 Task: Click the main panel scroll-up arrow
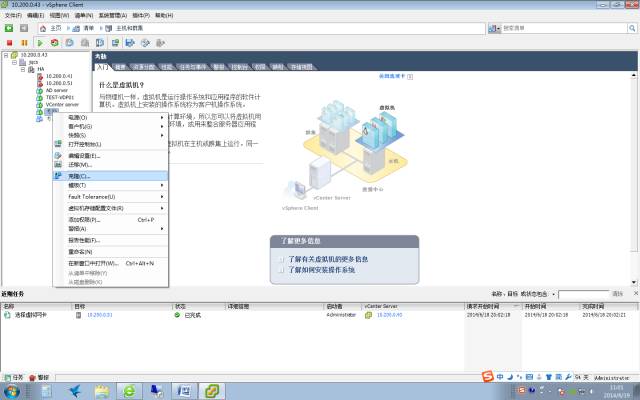pyautogui.click(x=634, y=76)
